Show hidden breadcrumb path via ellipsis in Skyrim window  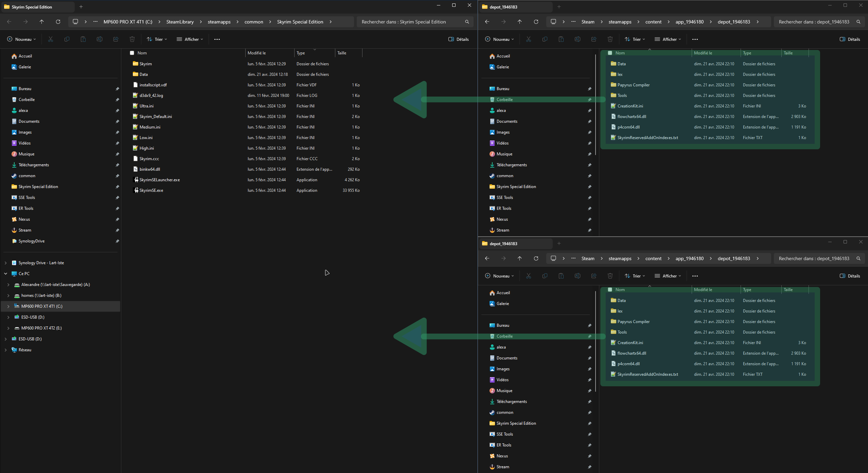pos(95,22)
